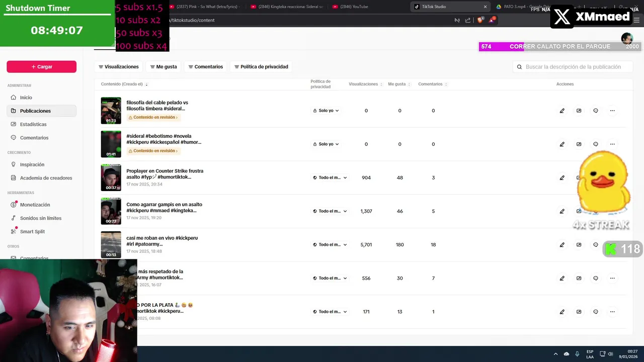The image size is (644, 362).
Task: Select Publicaciones in the sidebar
Action: [41, 111]
